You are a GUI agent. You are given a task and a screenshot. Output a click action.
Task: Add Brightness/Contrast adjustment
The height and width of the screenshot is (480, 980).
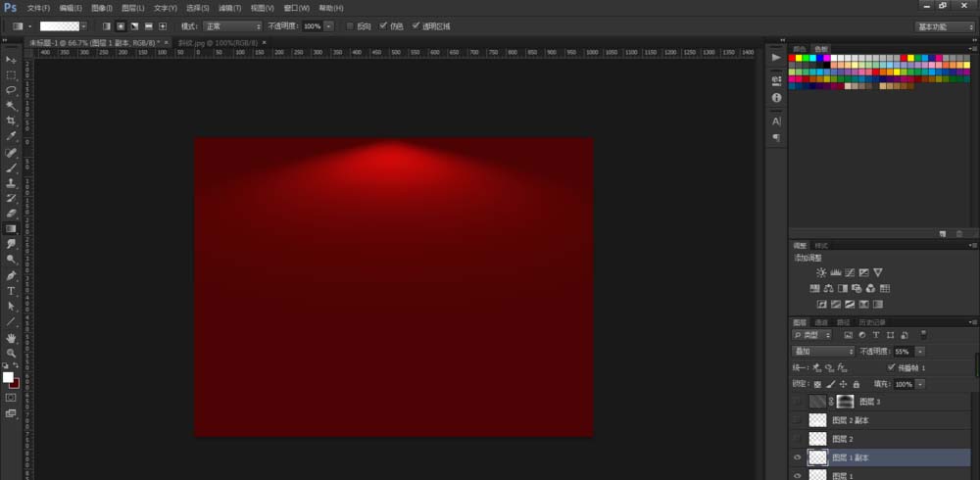[x=821, y=272]
